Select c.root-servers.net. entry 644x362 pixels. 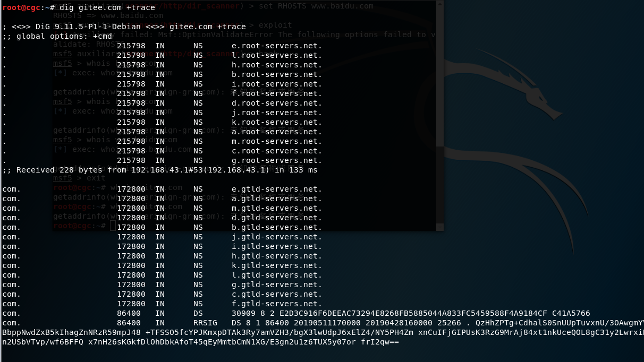pos(277,151)
